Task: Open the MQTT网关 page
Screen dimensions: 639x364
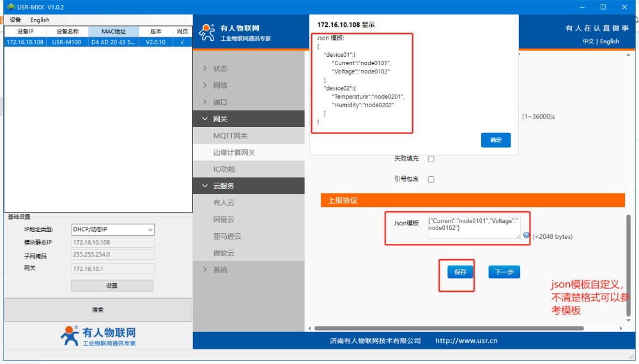Action: tap(249, 135)
